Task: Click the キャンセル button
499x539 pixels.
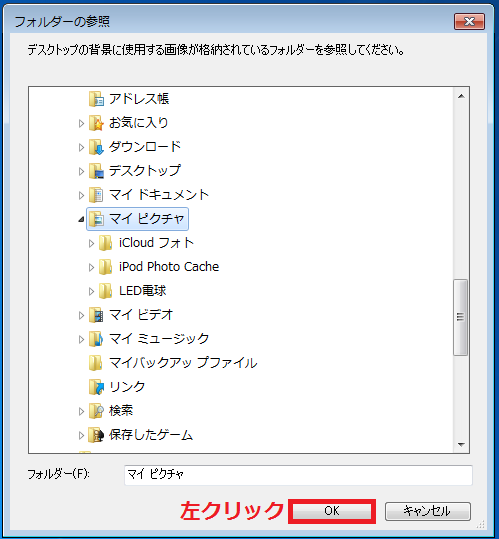Action: (428, 511)
